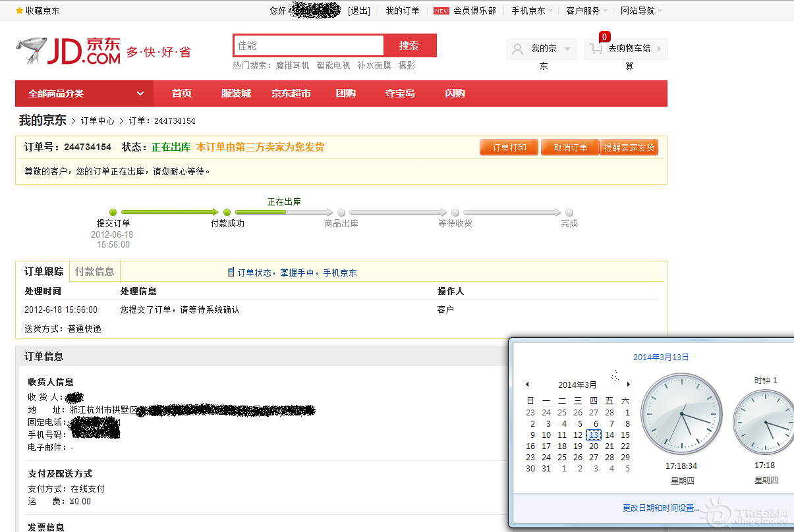Go to next month in calendar

click(x=629, y=385)
